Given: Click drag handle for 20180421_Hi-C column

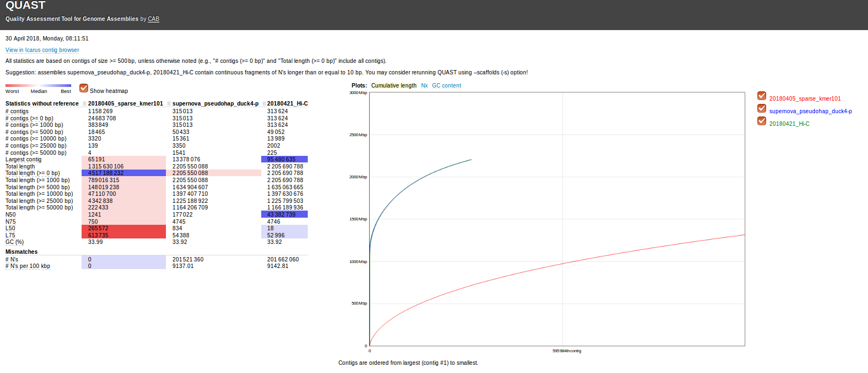Looking at the screenshot, I should [x=264, y=104].
